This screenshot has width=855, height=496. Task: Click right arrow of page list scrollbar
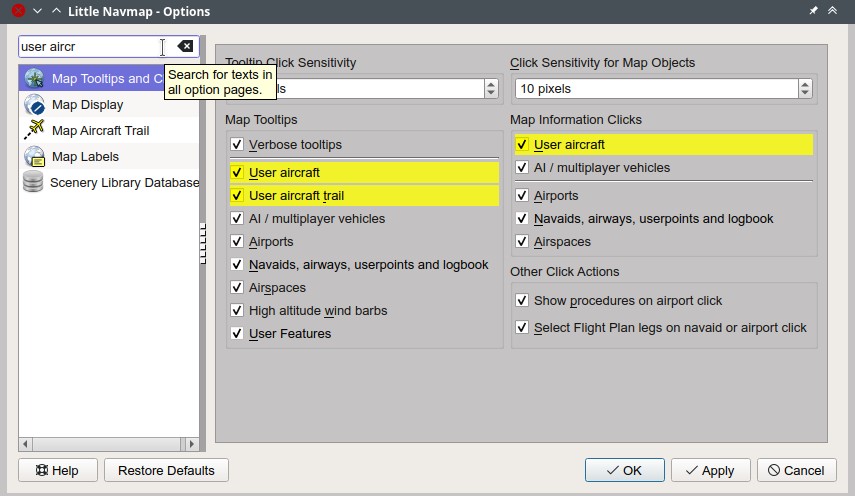tap(191, 444)
